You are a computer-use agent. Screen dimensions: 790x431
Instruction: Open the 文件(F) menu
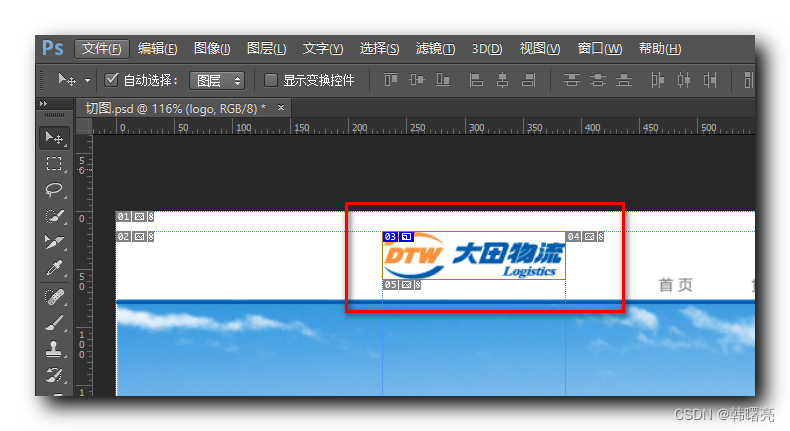click(102, 48)
